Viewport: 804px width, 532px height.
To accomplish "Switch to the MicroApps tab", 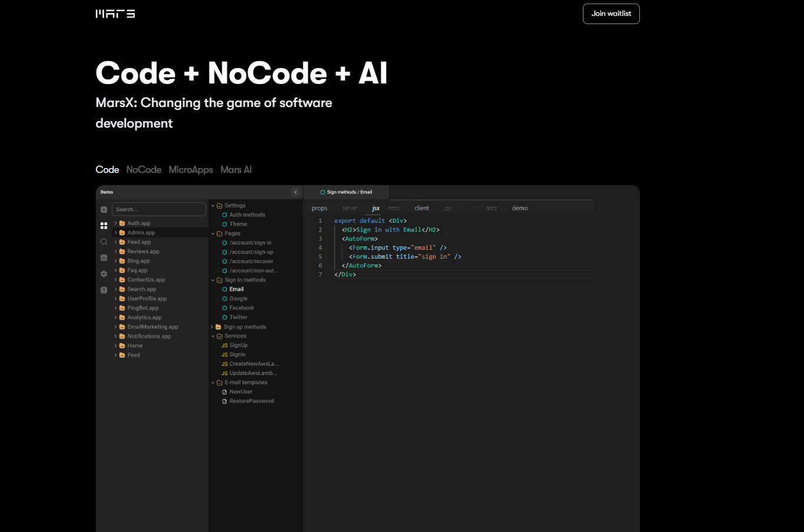I will pos(191,170).
